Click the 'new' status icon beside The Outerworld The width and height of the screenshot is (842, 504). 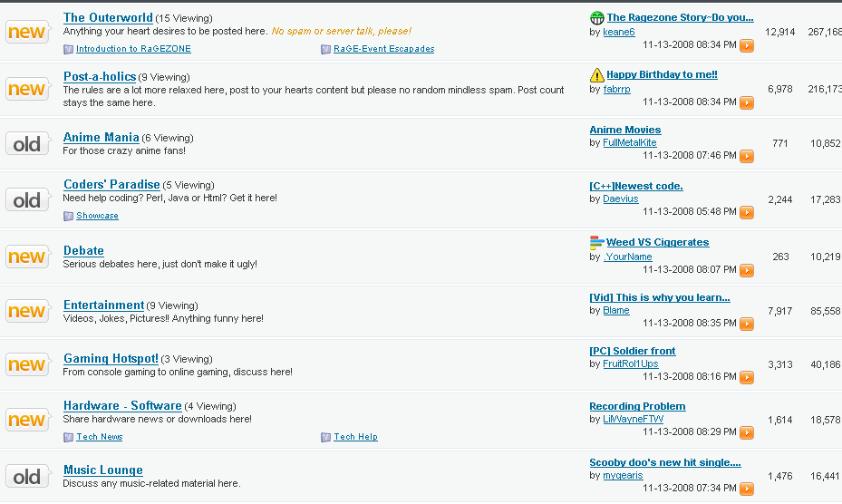pyautogui.click(x=27, y=33)
